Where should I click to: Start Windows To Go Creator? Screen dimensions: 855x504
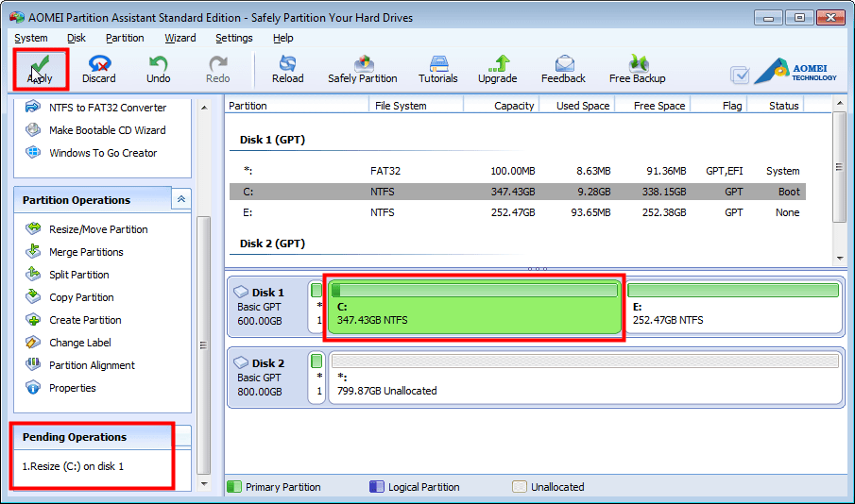point(91,153)
